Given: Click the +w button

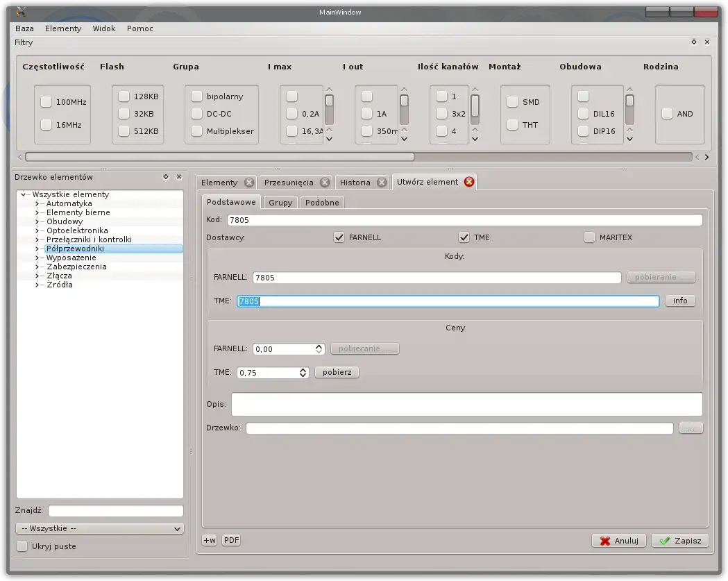Looking at the screenshot, I should (209, 540).
